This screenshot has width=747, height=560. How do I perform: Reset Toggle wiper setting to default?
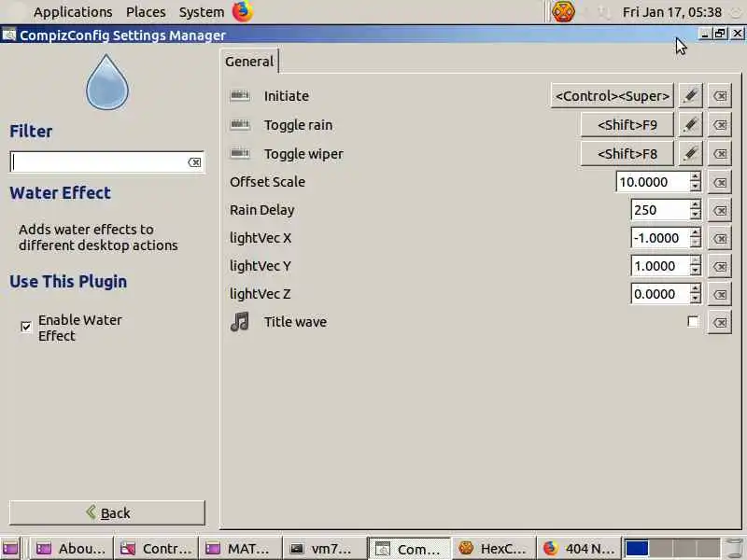point(719,154)
